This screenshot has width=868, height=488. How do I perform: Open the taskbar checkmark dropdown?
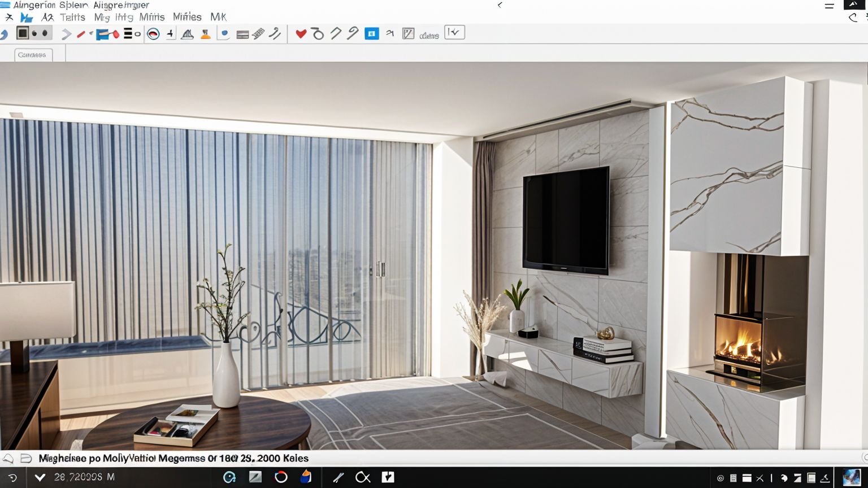pyautogui.click(x=40, y=477)
